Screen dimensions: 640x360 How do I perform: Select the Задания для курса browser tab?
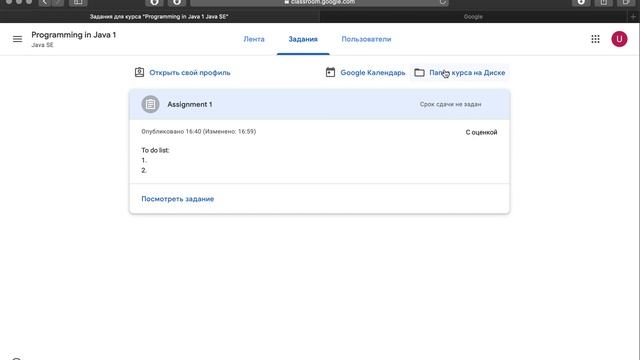(x=159, y=17)
